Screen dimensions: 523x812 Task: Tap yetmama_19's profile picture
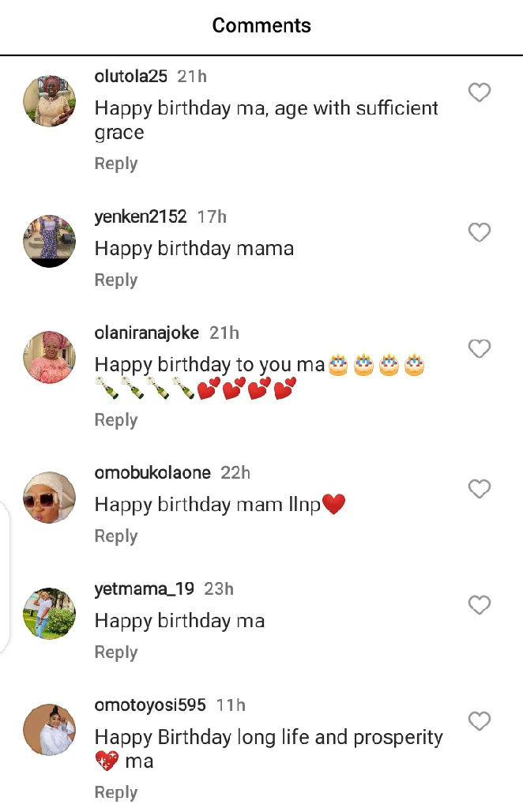[x=49, y=614]
